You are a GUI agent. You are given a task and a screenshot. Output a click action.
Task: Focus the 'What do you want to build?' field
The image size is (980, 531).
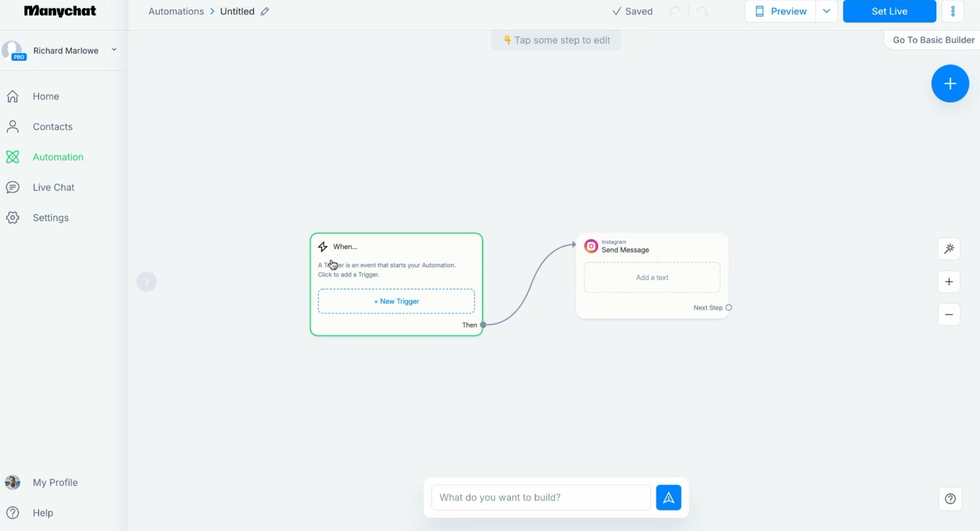[541, 498]
